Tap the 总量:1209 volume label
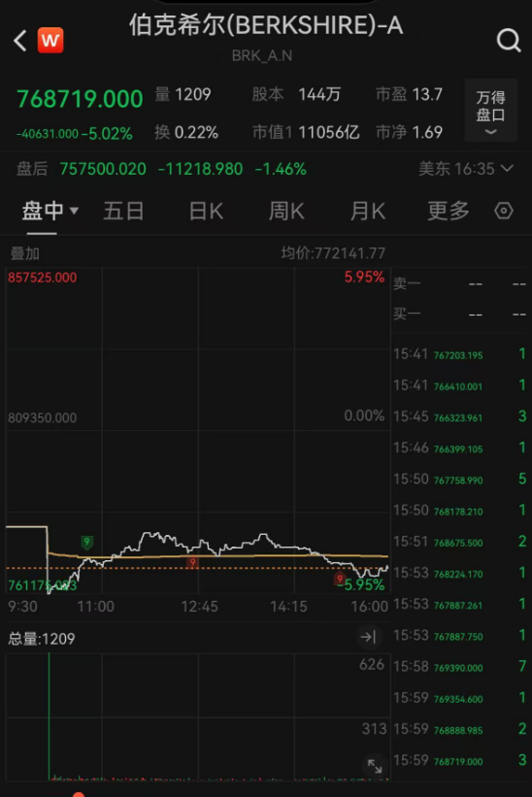This screenshot has height=797, width=532. coord(42,639)
